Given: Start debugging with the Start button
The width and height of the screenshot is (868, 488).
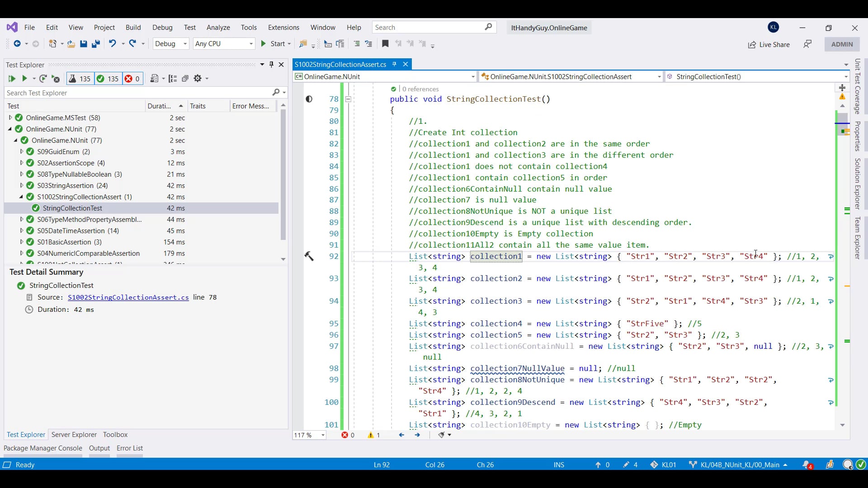Looking at the screenshot, I should coord(275,44).
